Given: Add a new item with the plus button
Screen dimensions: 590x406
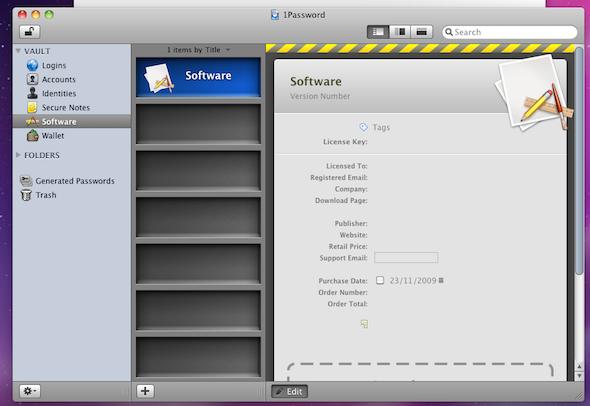Looking at the screenshot, I should point(145,391).
